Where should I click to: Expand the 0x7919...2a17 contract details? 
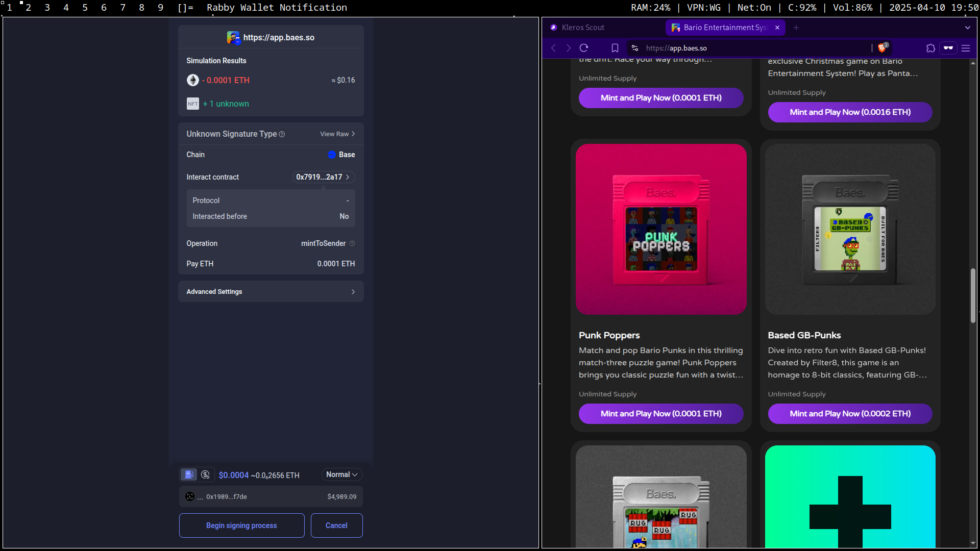pos(323,177)
